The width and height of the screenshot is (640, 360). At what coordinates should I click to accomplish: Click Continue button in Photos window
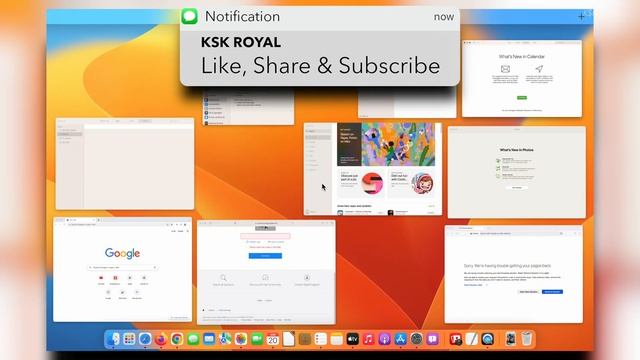click(517, 188)
